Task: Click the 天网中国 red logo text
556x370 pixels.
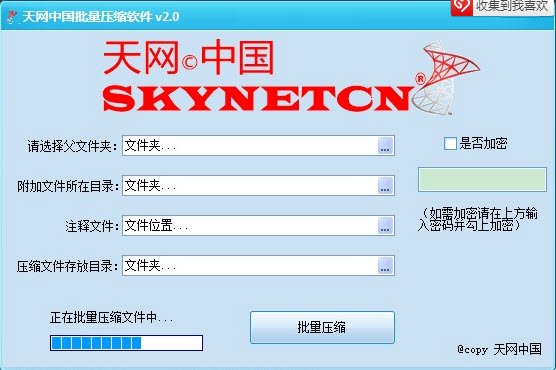Action: point(189,58)
